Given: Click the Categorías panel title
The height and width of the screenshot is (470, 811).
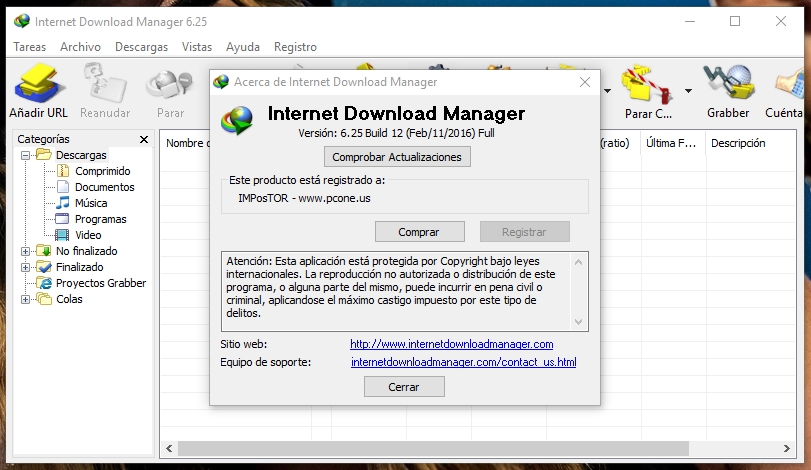Looking at the screenshot, I should (x=43, y=139).
